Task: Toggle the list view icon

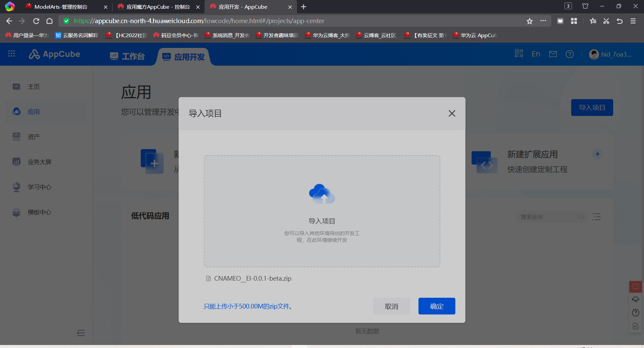Action: point(596,217)
